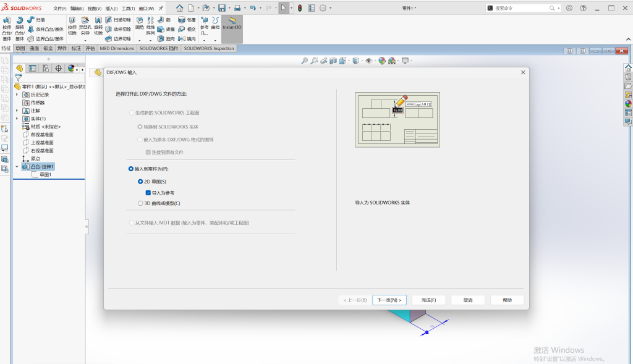This screenshot has width=633, height=364.
Task: Click the Save disk icon
Action: (x=222, y=8)
